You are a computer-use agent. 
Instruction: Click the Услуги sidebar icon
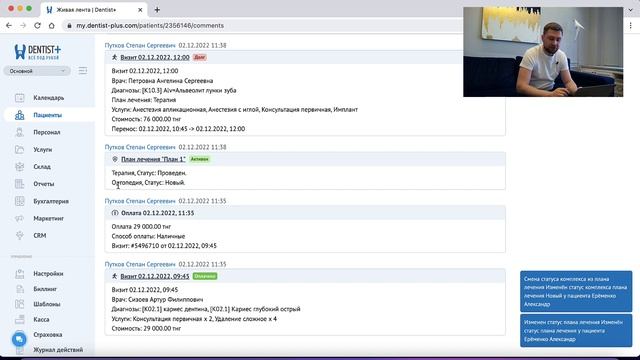pos(20,149)
